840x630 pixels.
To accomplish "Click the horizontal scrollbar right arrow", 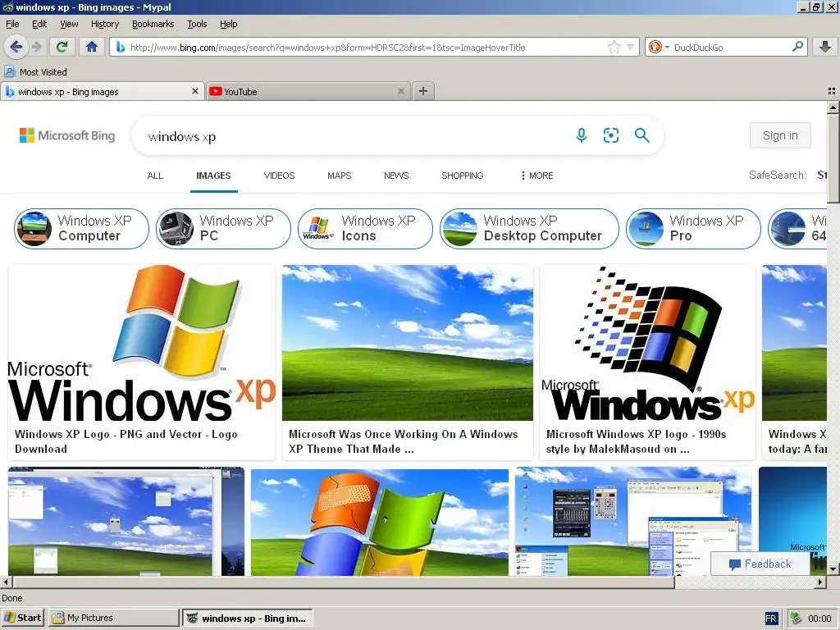I will point(820,582).
